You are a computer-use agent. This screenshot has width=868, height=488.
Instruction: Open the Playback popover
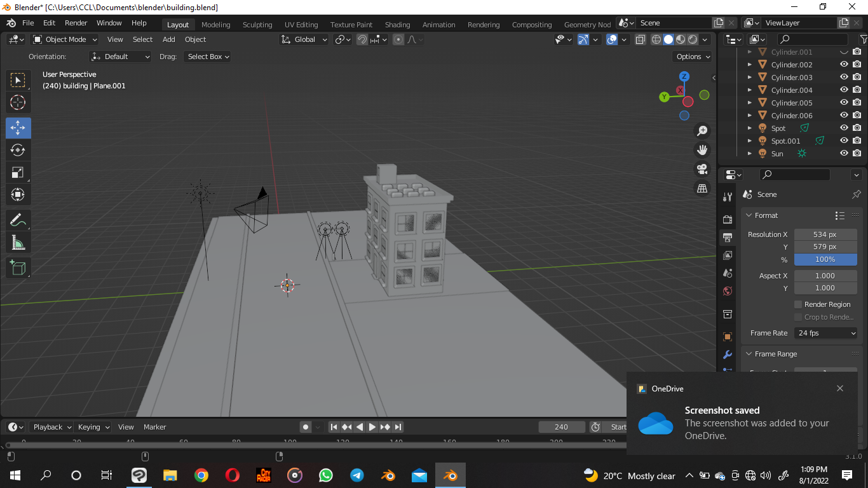(51, 427)
